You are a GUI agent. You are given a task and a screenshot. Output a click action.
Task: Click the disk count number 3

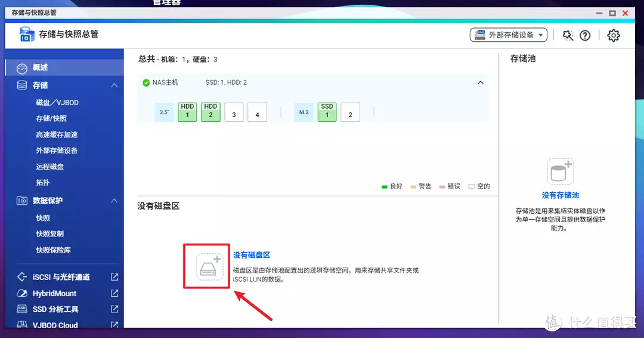pos(215,60)
